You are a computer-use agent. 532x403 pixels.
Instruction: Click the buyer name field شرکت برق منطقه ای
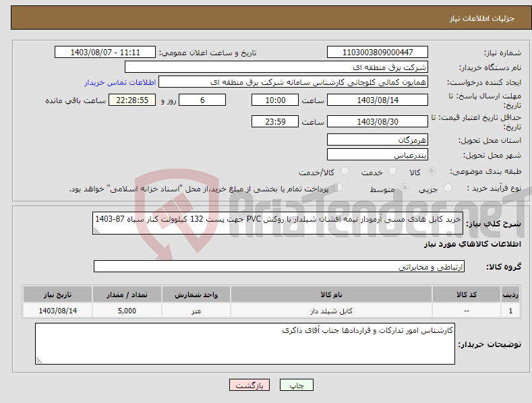tap(276, 67)
